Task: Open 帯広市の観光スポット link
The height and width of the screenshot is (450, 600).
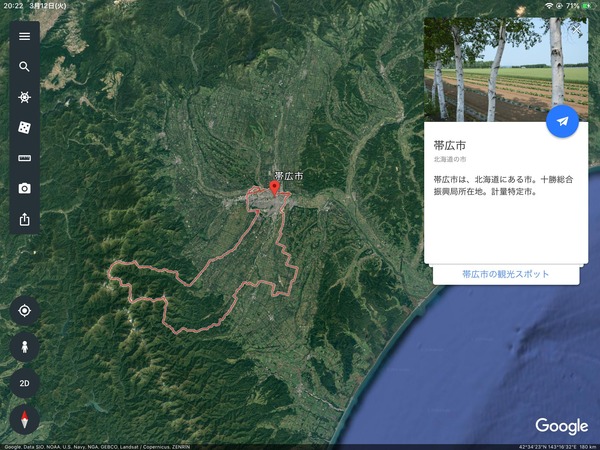Action: (x=505, y=274)
